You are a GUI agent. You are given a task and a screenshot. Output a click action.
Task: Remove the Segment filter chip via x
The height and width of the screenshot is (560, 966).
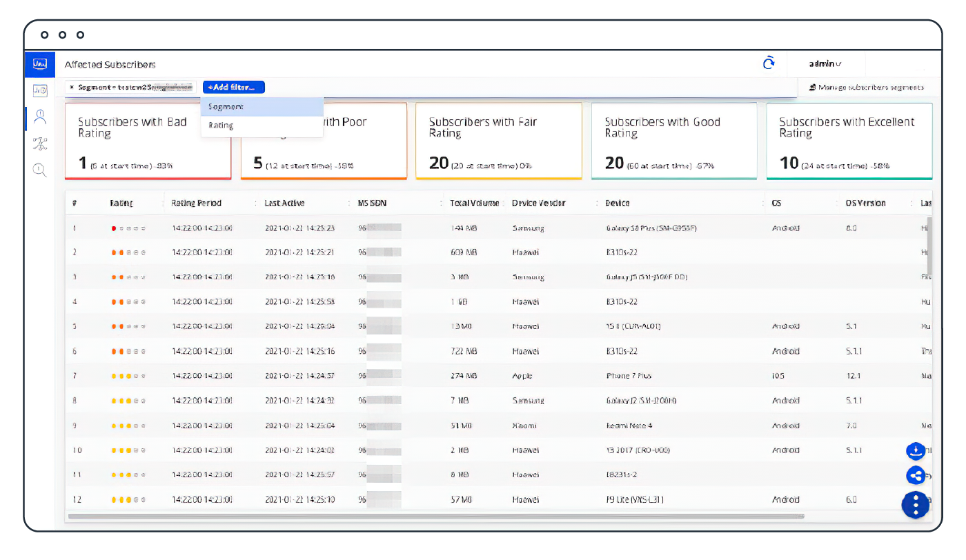(x=72, y=88)
